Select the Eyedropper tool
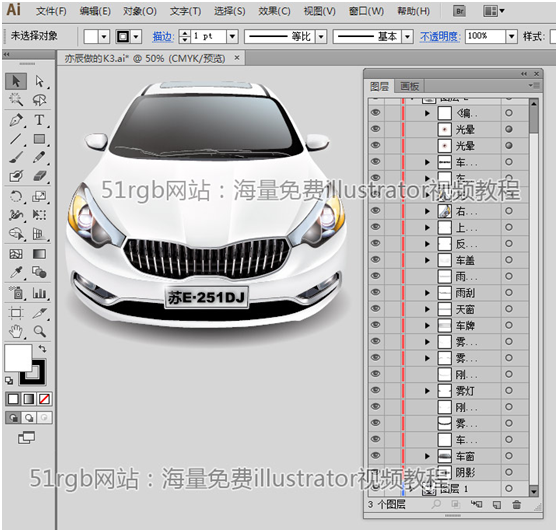 [x=16, y=273]
